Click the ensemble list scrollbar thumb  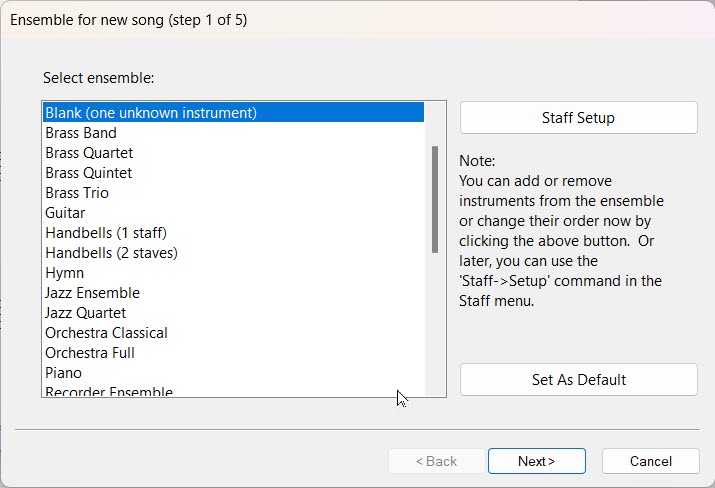434,198
